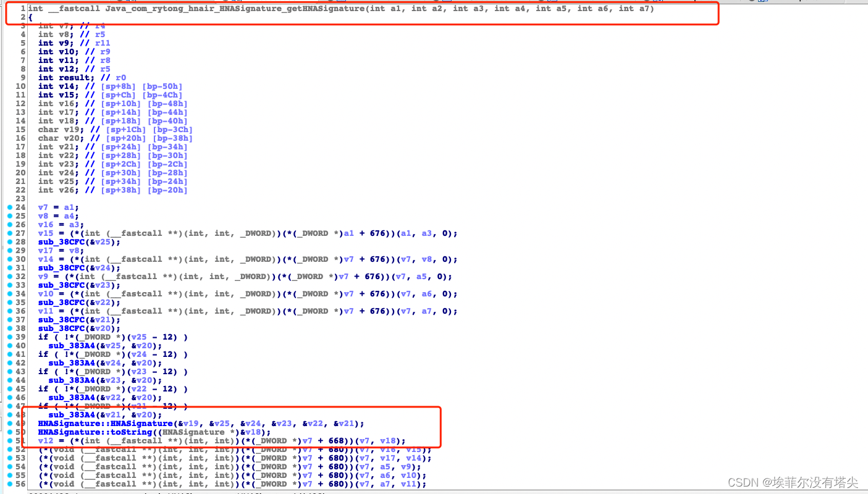Click the 'int v7; // r4' declaration
Image resolution: width=868 pixels, height=494 pixels.
[x=71, y=26]
